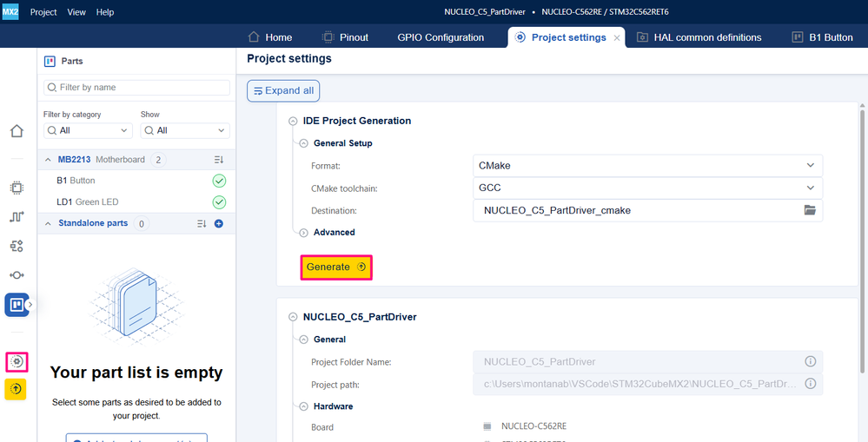Open Filter by category dropdown

(88, 130)
